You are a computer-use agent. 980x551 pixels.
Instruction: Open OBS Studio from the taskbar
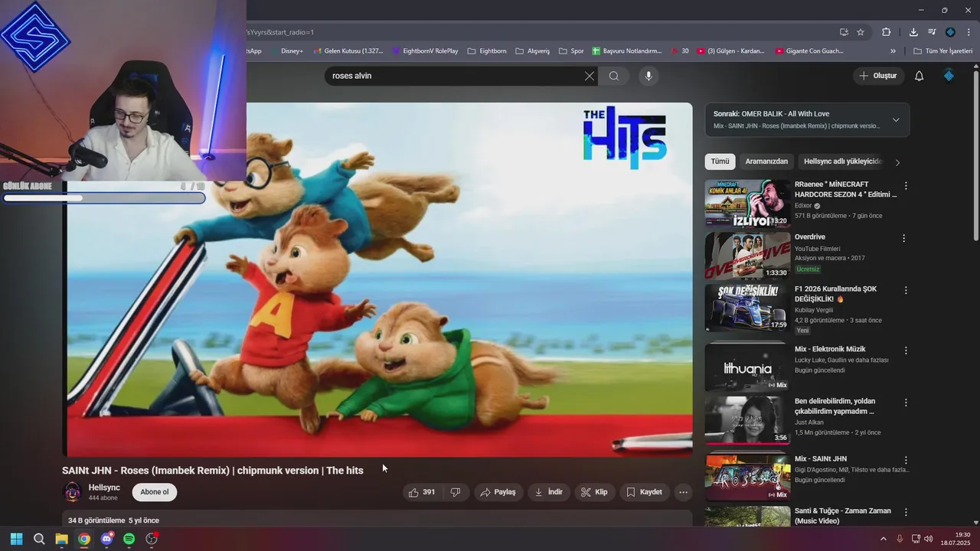(x=152, y=539)
